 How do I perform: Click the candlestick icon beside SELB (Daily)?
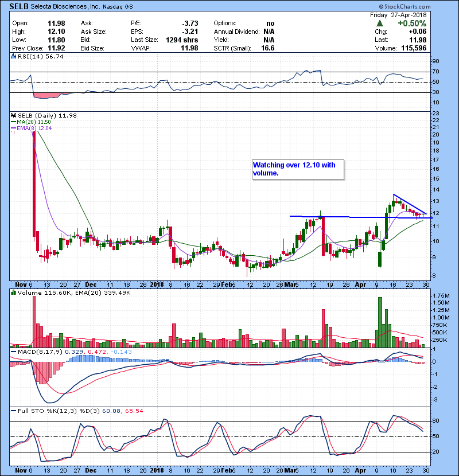pos(13,116)
